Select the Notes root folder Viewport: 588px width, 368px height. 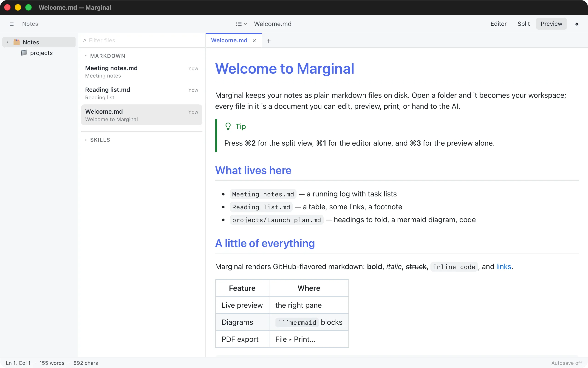click(39, 42)
